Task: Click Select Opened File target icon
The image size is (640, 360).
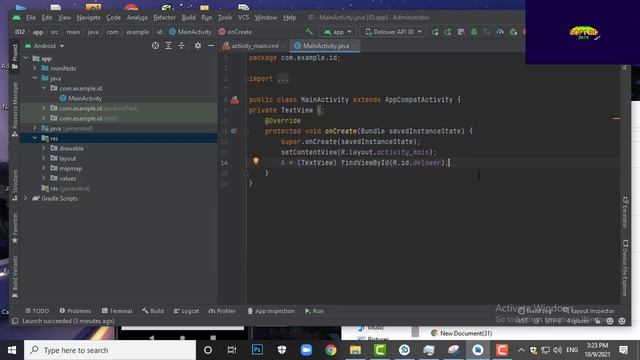Action: [155, 46]
